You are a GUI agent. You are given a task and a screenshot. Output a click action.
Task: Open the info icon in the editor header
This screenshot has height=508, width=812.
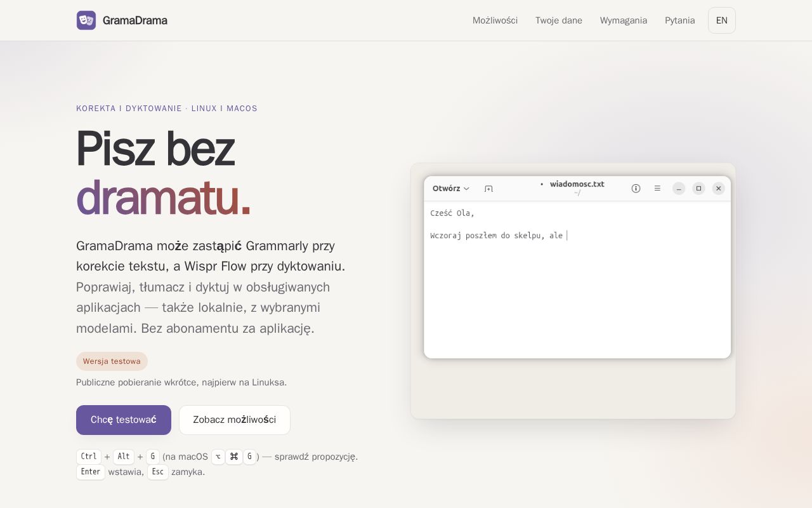pyautogui.click(x=636, y=189)
